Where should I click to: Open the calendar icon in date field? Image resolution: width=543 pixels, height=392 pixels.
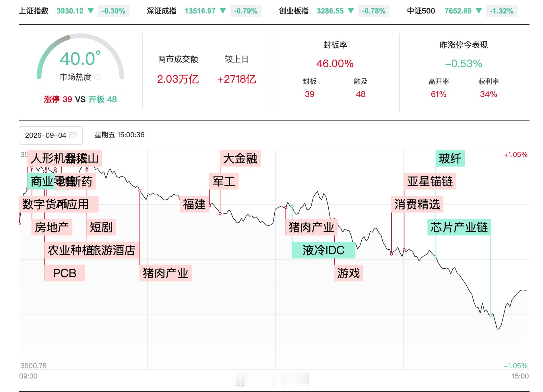click(x=73, y=135)
